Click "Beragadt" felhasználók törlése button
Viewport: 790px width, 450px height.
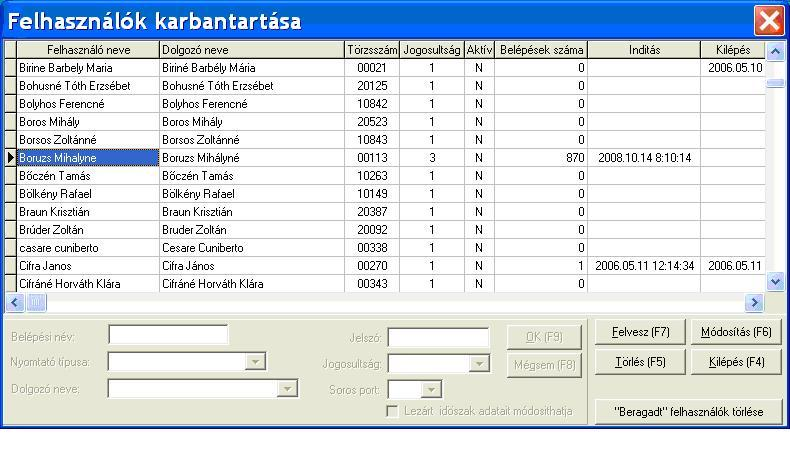click(x=688, y=412)
